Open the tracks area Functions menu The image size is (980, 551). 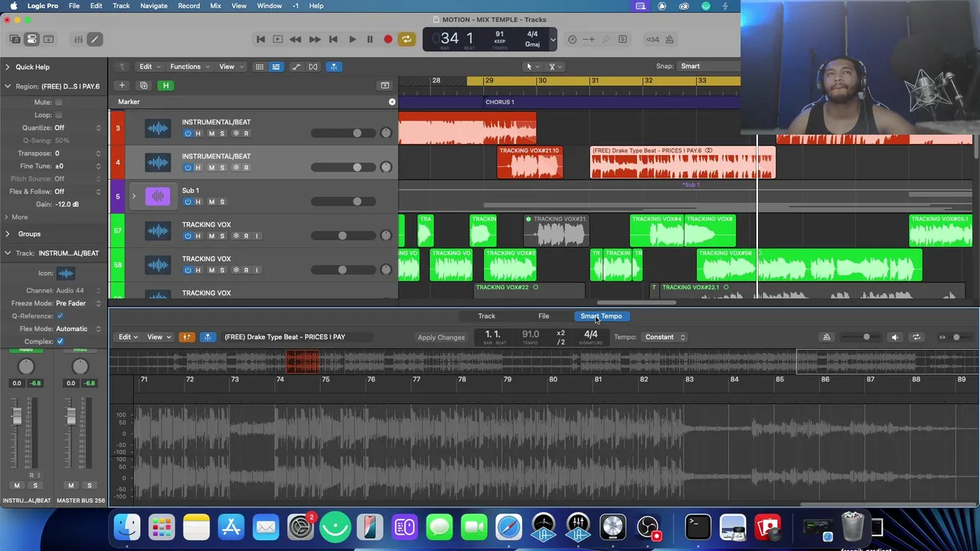[x=188, y=67]
